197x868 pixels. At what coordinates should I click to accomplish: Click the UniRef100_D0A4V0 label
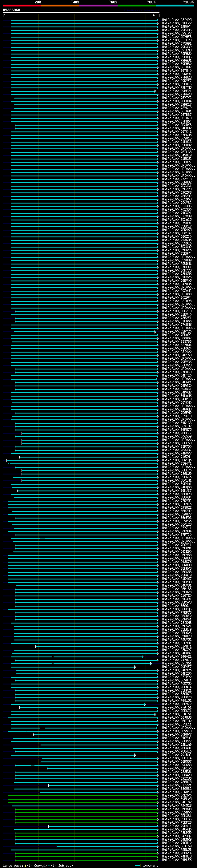coord(176,775)
